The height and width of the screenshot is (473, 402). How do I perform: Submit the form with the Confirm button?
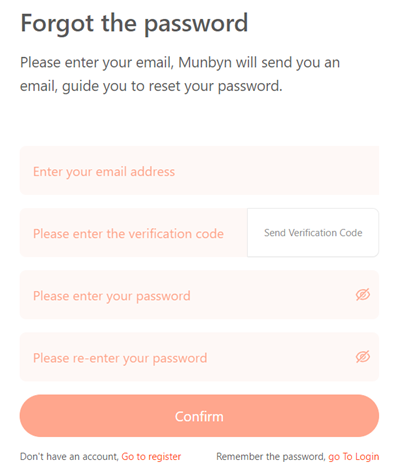199,416
